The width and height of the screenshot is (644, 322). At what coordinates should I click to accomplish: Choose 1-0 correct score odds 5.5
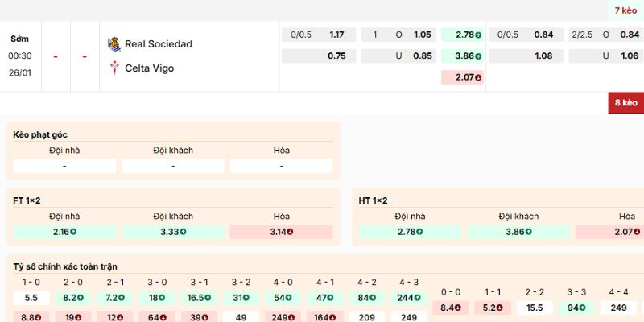(x=31, y=298)
